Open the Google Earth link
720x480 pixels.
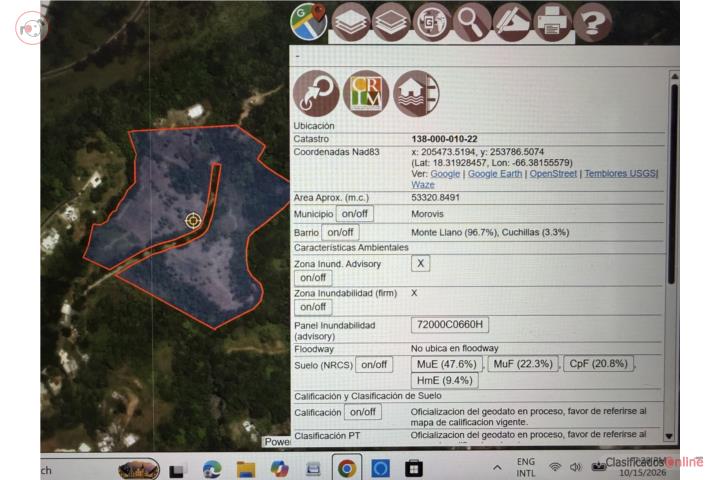pos(495,174)
